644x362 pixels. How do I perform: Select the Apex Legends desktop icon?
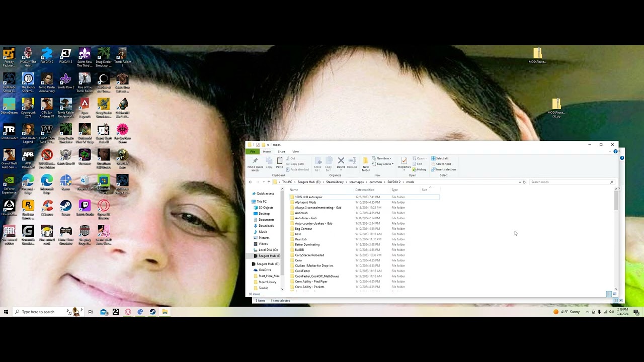pos(85,108)
